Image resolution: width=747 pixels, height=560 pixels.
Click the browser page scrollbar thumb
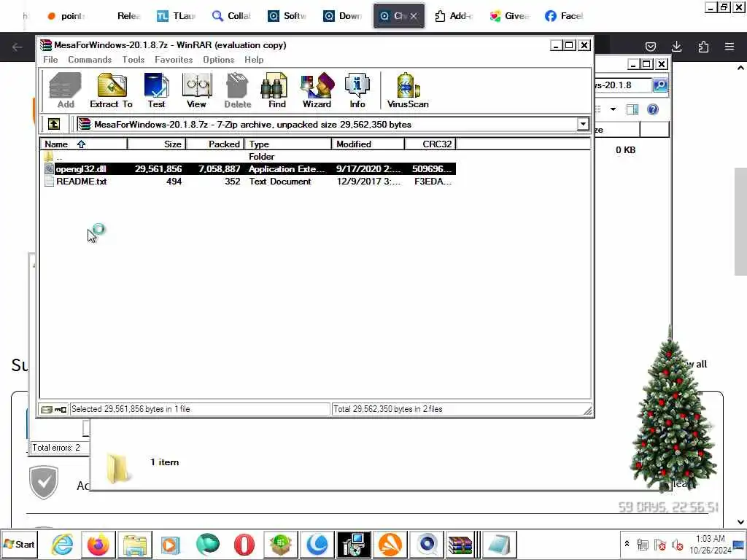point(740,222)
